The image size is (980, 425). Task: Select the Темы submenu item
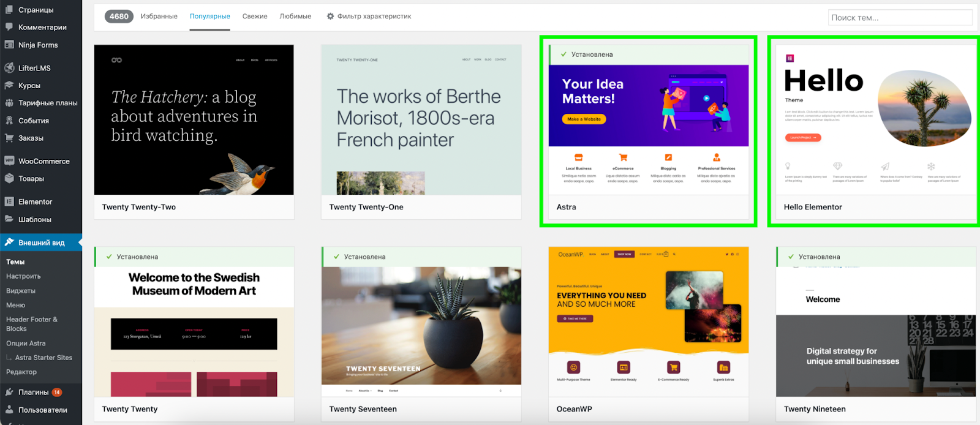point(15,262)
